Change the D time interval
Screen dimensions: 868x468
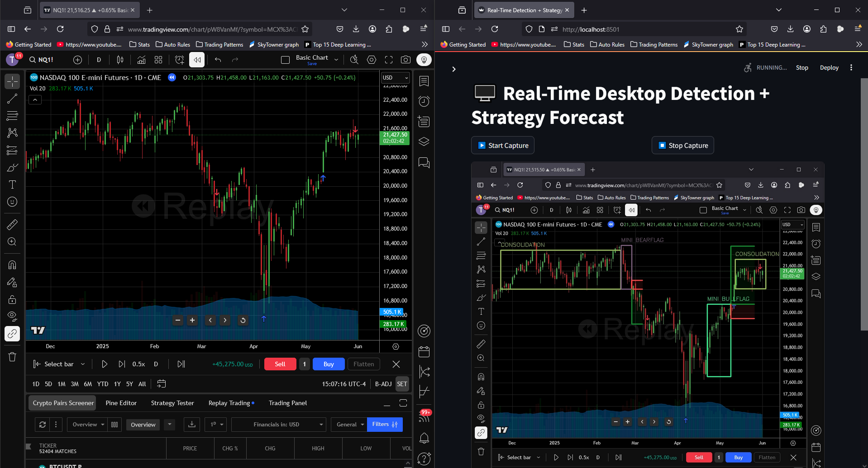click(x=99, y=60)
